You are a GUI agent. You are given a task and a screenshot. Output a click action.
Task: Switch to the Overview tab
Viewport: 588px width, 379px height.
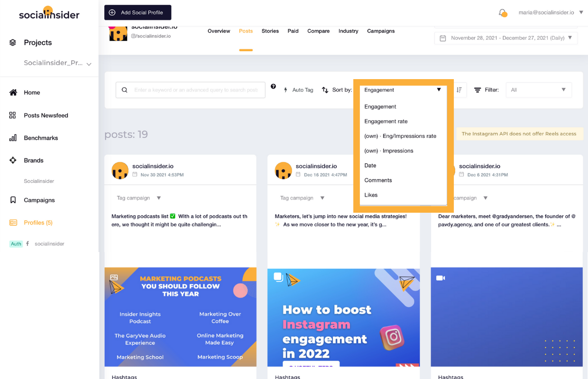[219, 31]
